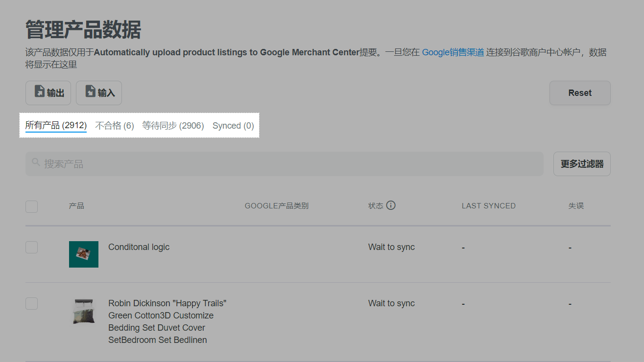This screenshot has width=644, height=362.
Task: Click the import icon on 输入 button
Action: click(91, 92)
